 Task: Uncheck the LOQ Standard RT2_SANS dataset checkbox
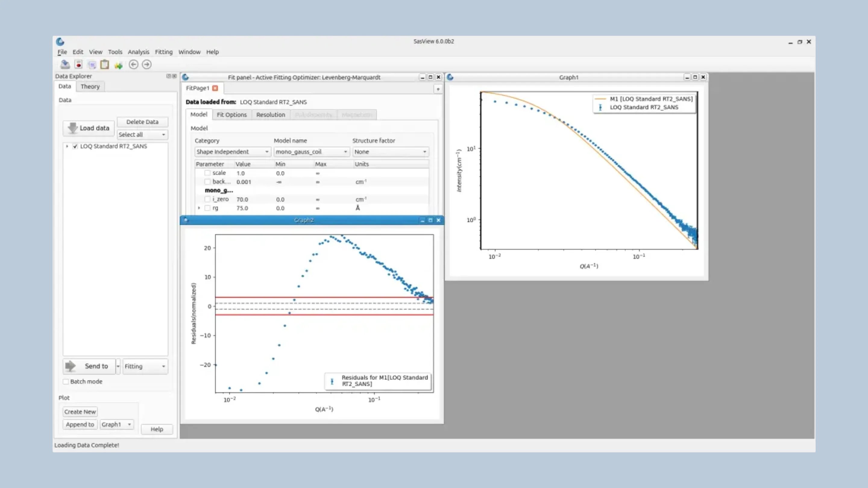[75, 146]
